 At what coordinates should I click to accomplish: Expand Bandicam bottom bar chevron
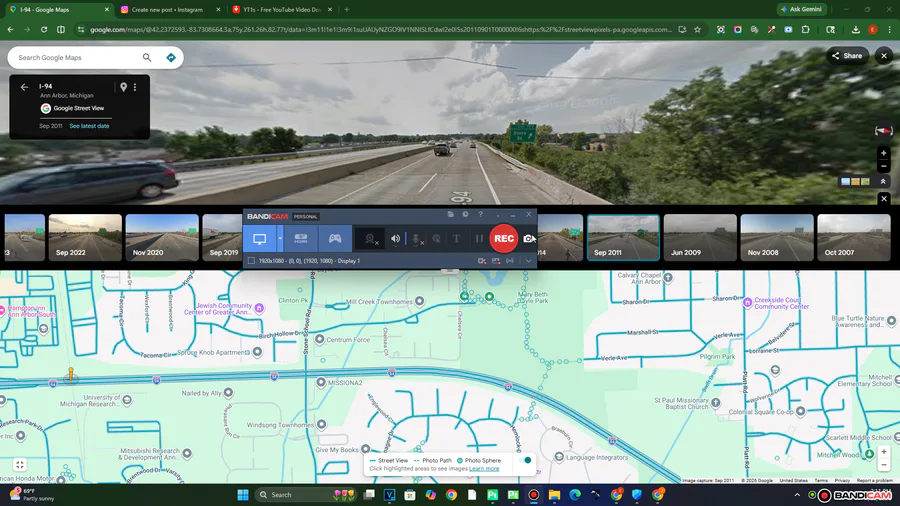point(528,261)
